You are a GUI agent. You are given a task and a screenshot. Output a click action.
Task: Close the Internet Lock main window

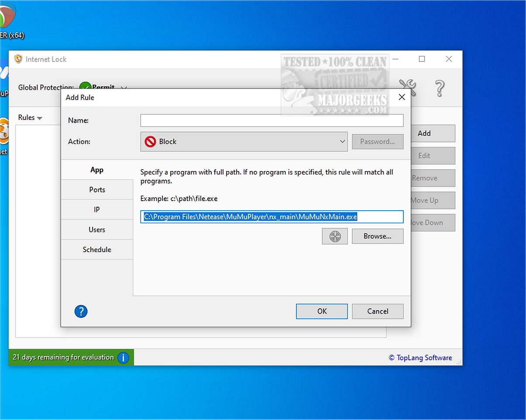[x=449, y=59]
